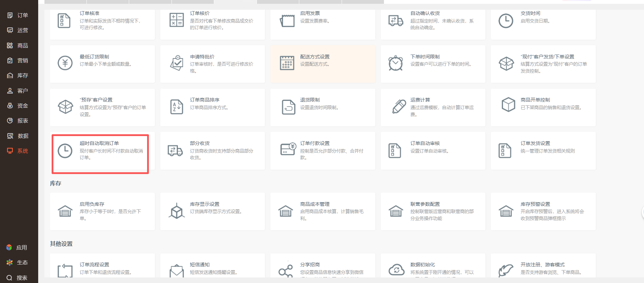Click the 启用发票 invoice icon
644x283 pixels.
pyautogui.click(x=287, y=21)
